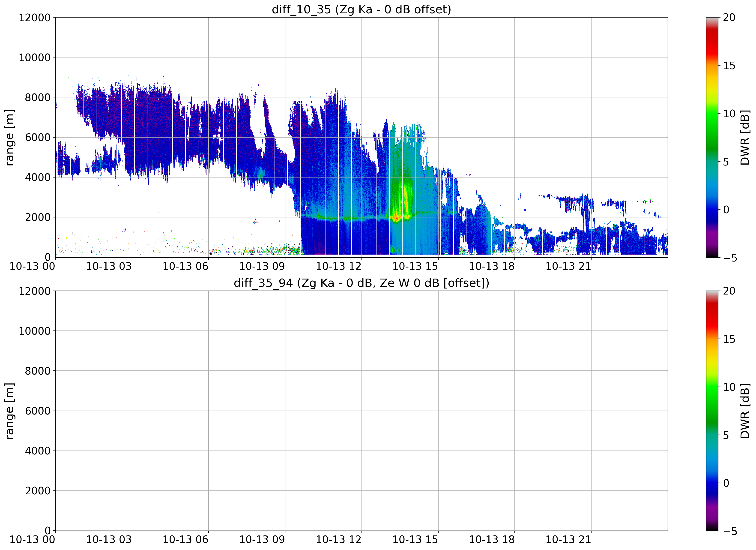756x550 pixels.
Task: Click the "10-13 12" x-tick under the top plot
Action: 339,266
